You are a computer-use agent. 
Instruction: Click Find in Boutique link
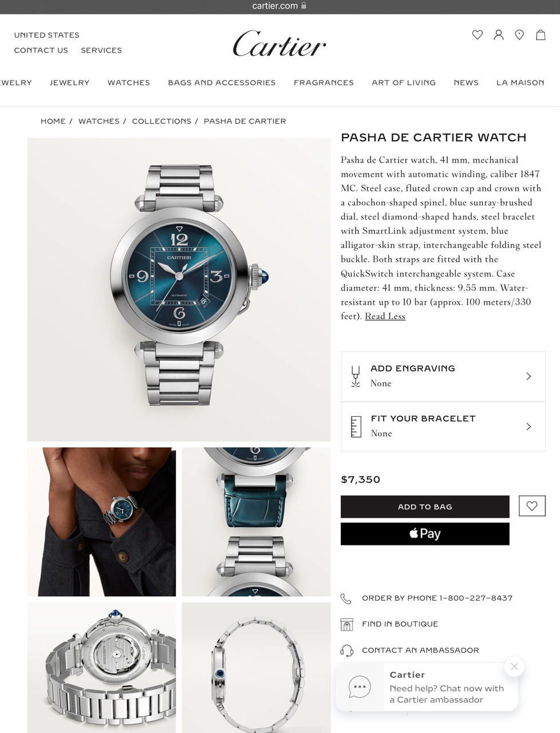point(400,624)
